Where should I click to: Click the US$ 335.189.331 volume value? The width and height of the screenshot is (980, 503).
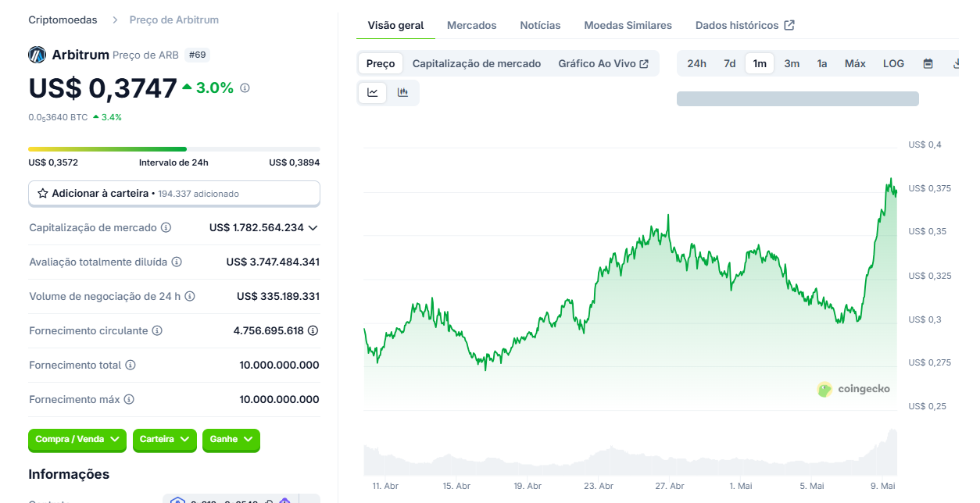(x=278, y=296)
